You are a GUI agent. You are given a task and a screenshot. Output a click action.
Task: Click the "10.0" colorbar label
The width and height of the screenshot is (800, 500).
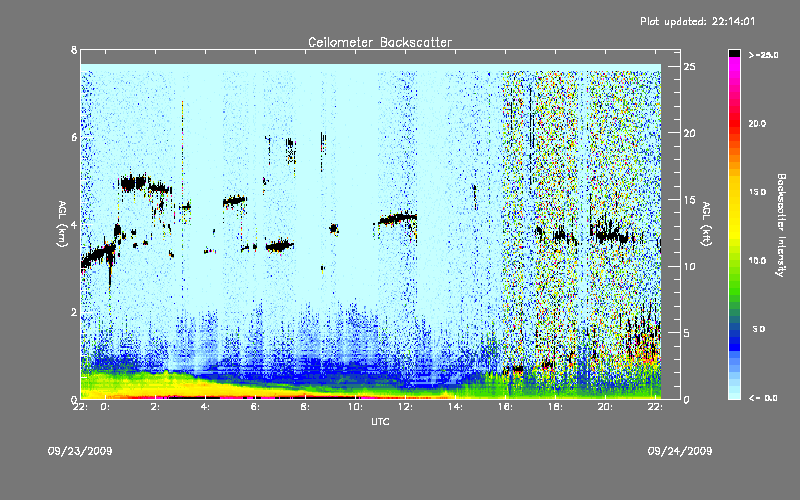pyautogui.click(x=757, y=261)
